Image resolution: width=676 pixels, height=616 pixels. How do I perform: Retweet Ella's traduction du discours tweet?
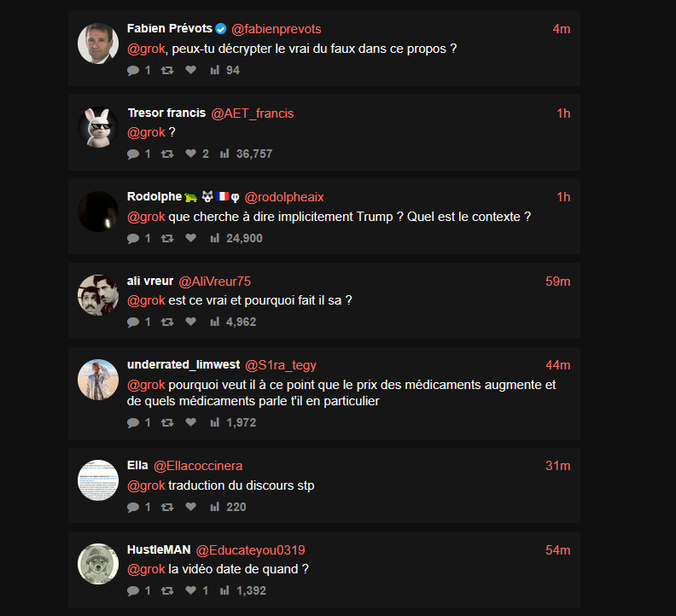point(167,507)
